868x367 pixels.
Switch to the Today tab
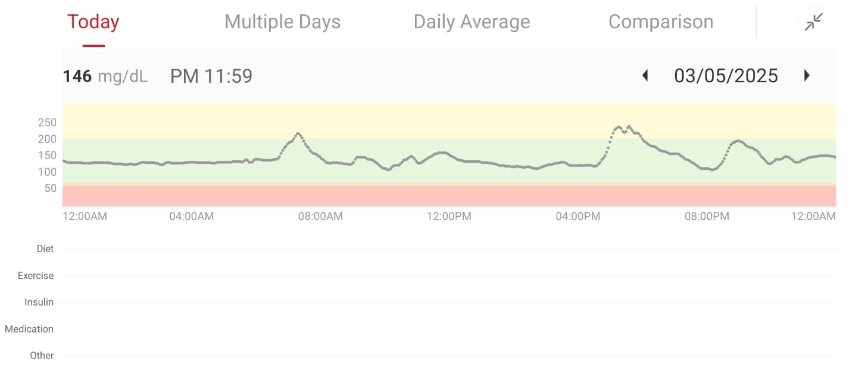tap(93, 22)
